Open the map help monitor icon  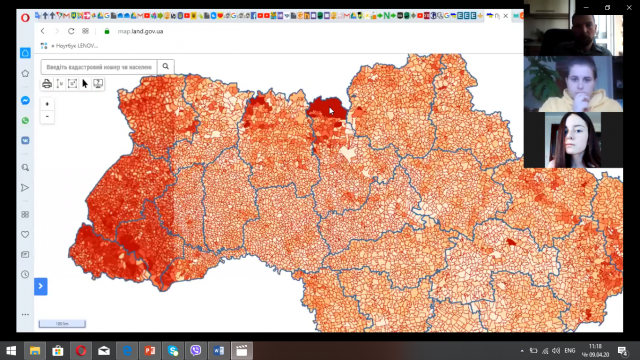[x=98, y=84]
